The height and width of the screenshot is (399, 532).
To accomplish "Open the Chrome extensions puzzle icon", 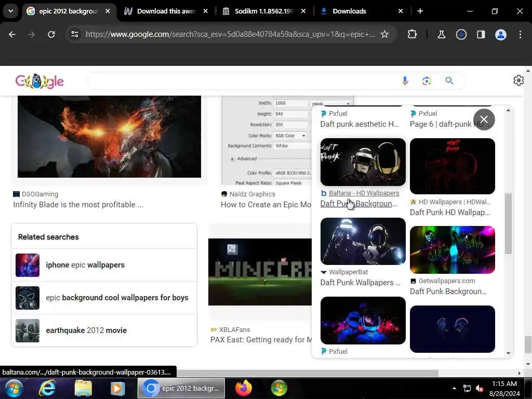I will (412, 34).
